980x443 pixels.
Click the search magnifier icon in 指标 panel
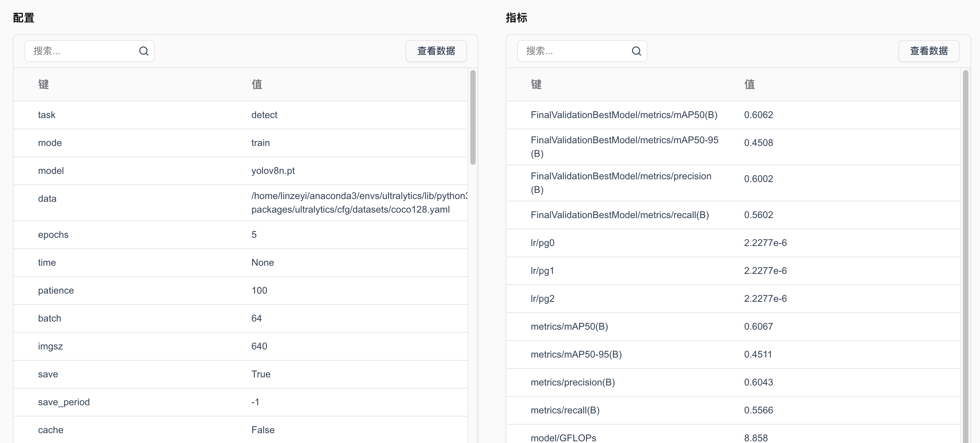click(636, 51)
